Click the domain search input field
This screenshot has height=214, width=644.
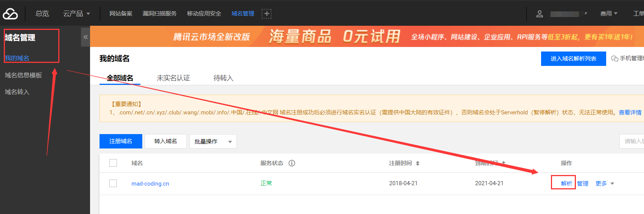pyautogui.click(x=632, y=141)
